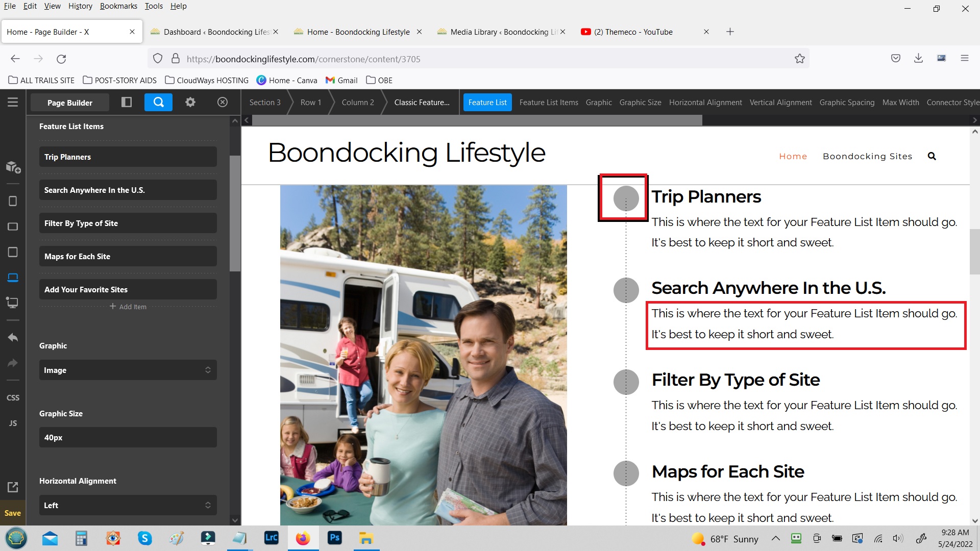Open the CloudWays HOSTING bookmark folder
980x551 pixels.
[207, 80]
